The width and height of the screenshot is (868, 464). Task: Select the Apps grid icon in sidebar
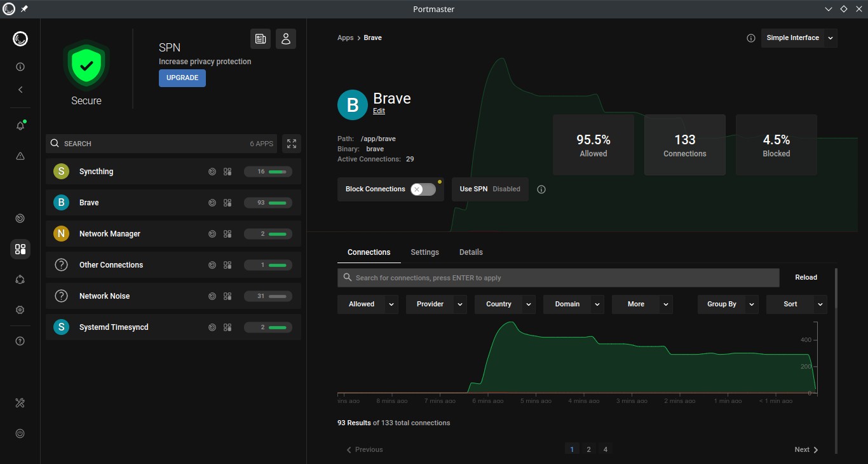click(x=20, y=249)
